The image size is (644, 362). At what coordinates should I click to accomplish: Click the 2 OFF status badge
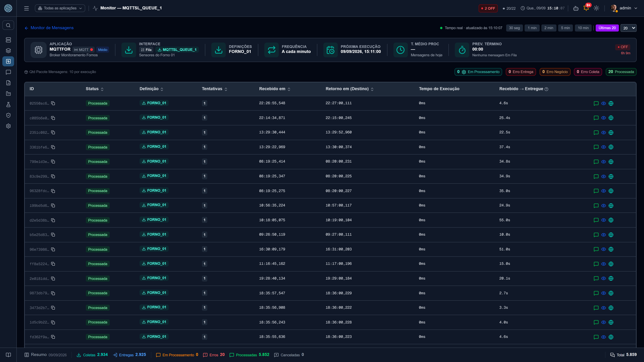coord(488,8)
